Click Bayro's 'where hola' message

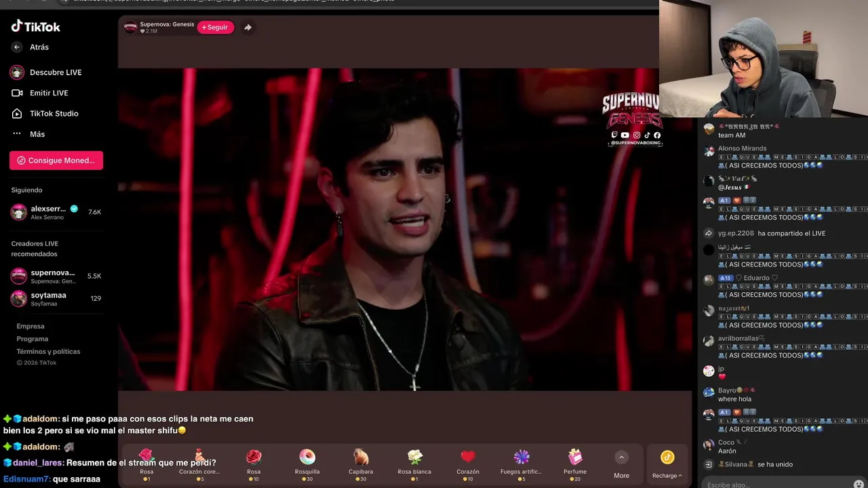(735, 399)
